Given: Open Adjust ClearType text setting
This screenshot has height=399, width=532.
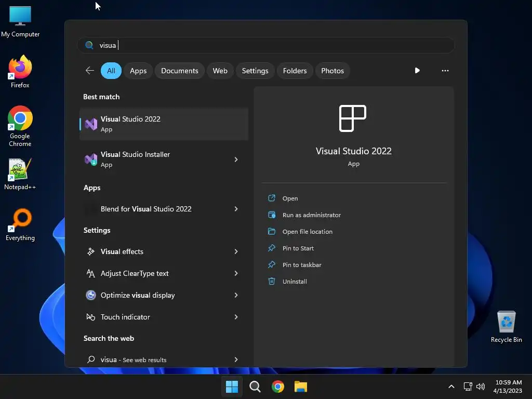Looking at the screenshot, I should 164,273.
